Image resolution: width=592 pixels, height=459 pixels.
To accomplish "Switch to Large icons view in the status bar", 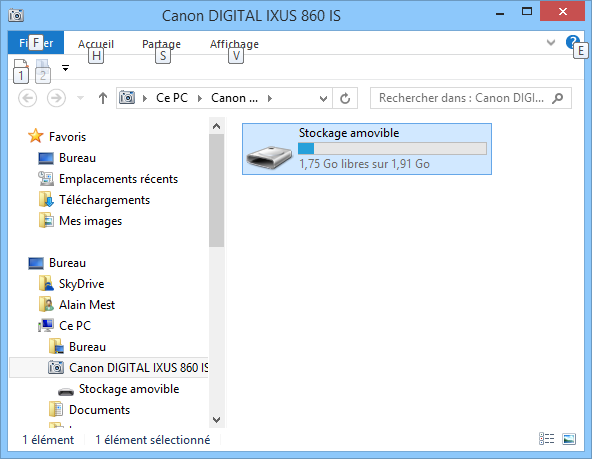I will point(569,439).
